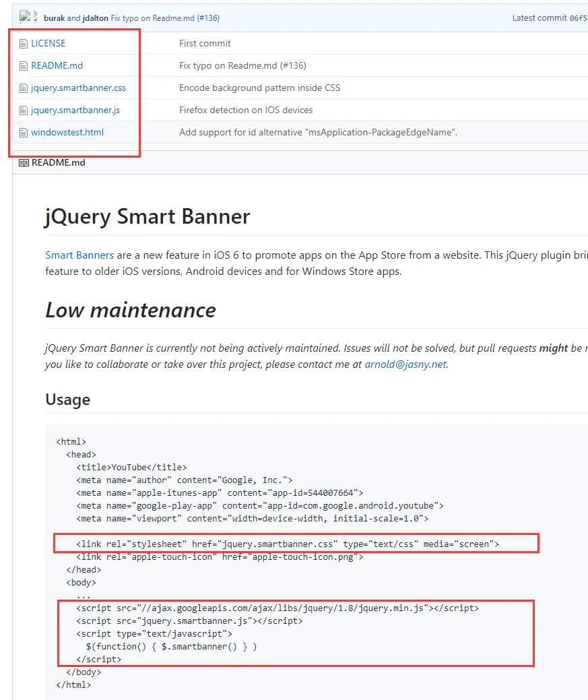Click the file icon next to README.md row
The height and width of the screenshot is (700, 588).
pos(23,66)
